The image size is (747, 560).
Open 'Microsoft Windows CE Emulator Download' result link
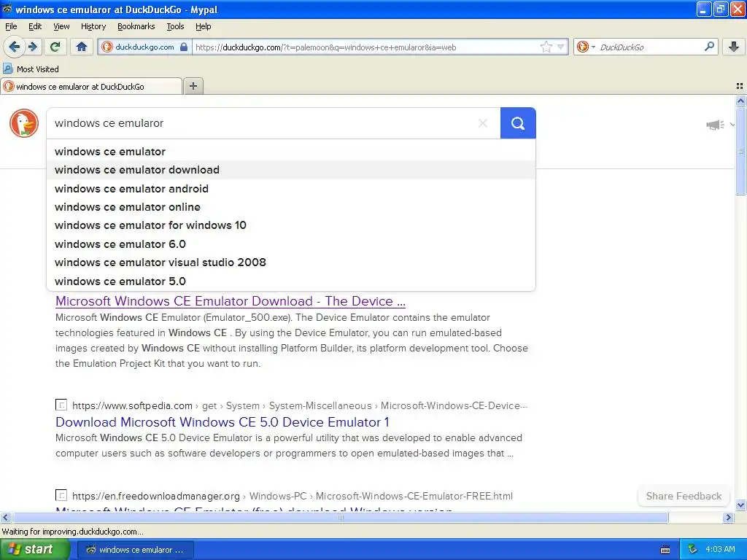pyautogui.click(x=231, y=301)
